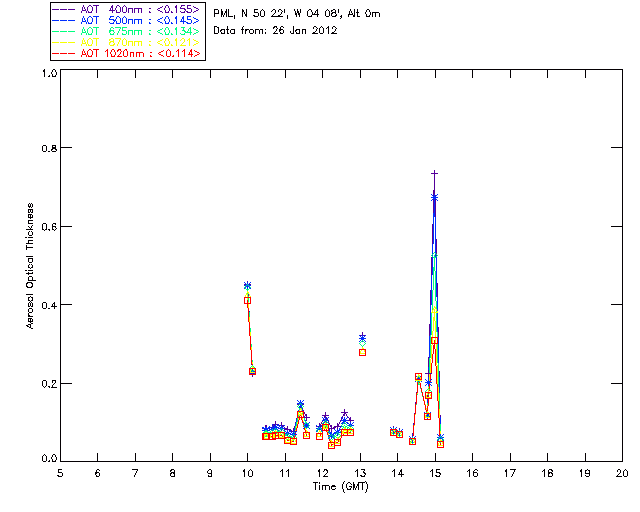Click the AOT 870nm legend entry
This screenshot has height=512, width=640.
point(126,42)
